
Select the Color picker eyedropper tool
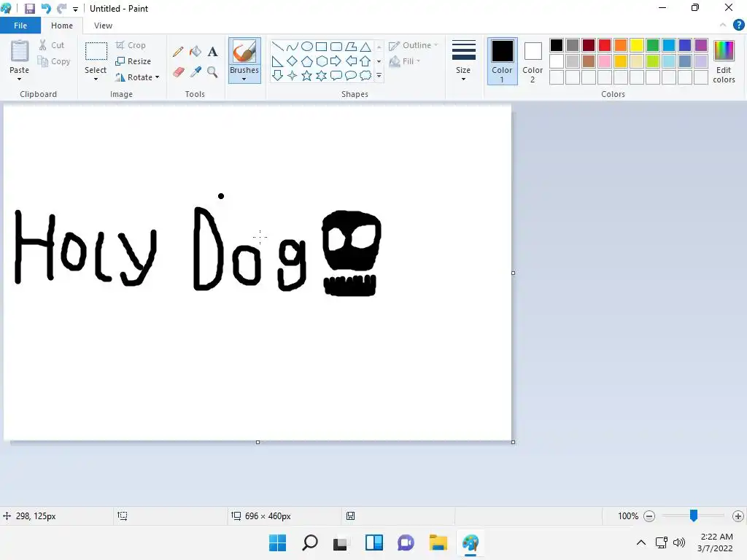point(196,72)
